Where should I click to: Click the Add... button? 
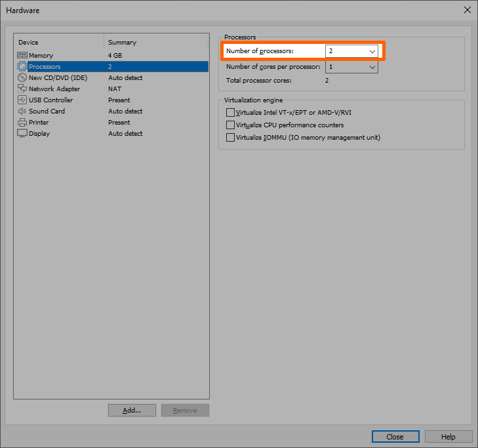point(132,411)
